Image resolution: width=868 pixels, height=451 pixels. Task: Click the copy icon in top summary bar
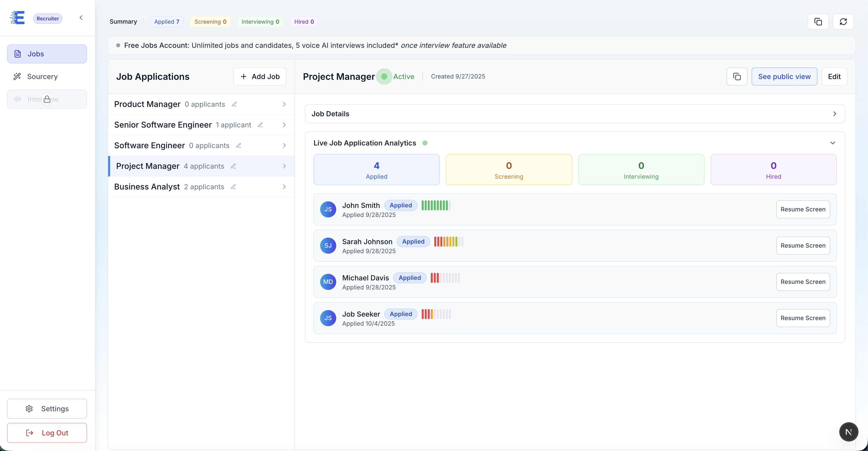[x=818, y=22]
